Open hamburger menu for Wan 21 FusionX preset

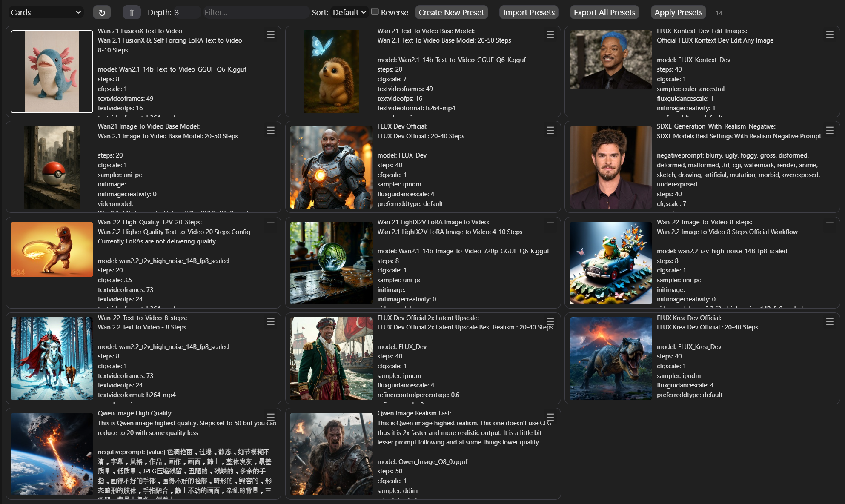tap(271, 35)
